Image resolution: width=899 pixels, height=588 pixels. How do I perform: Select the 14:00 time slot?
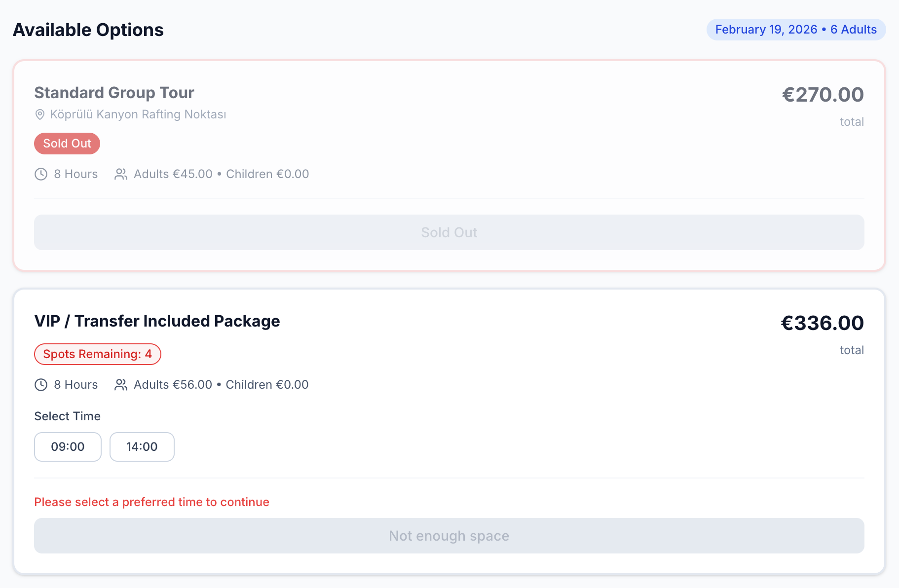click(x=142, y=447)
